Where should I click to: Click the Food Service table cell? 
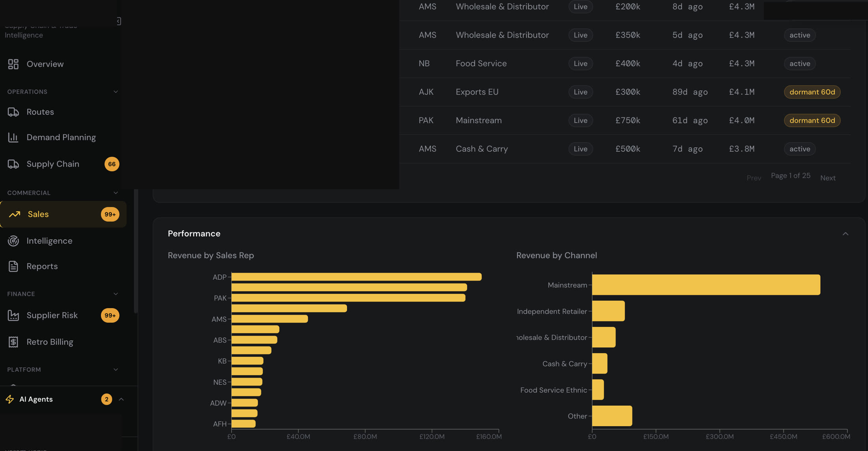[x=481, y=63]
